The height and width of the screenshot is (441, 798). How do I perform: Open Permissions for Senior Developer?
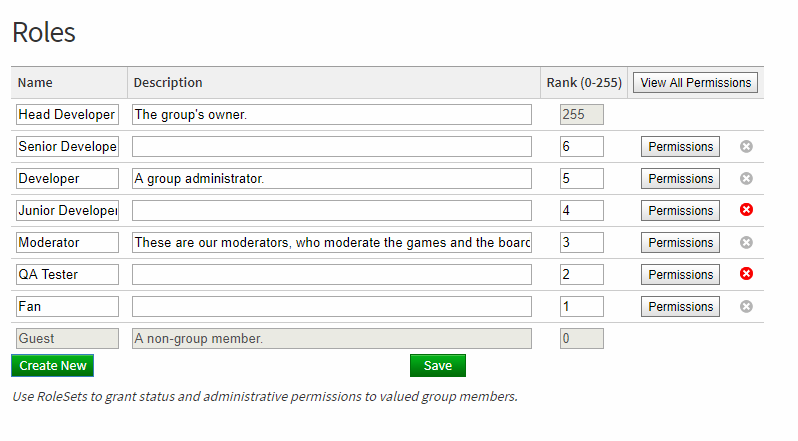click(x=680, y=147)
